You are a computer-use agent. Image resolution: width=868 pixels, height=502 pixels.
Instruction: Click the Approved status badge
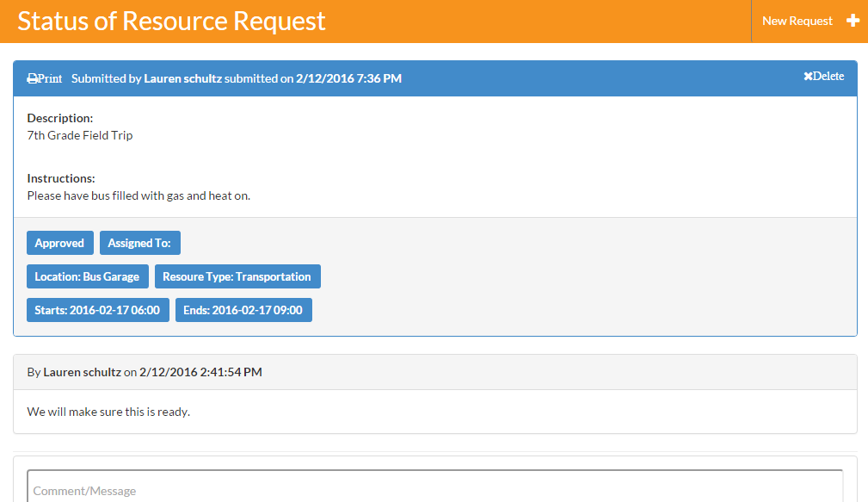(59, 243)
